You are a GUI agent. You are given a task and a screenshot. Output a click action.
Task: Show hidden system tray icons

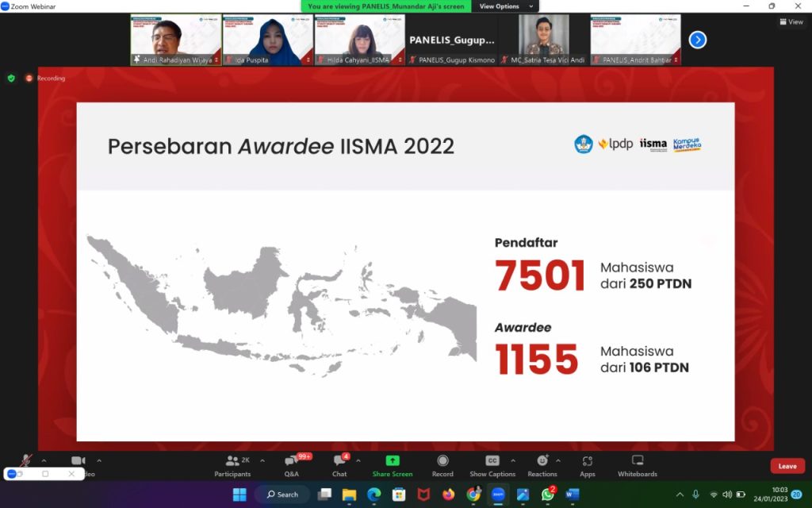680,495
